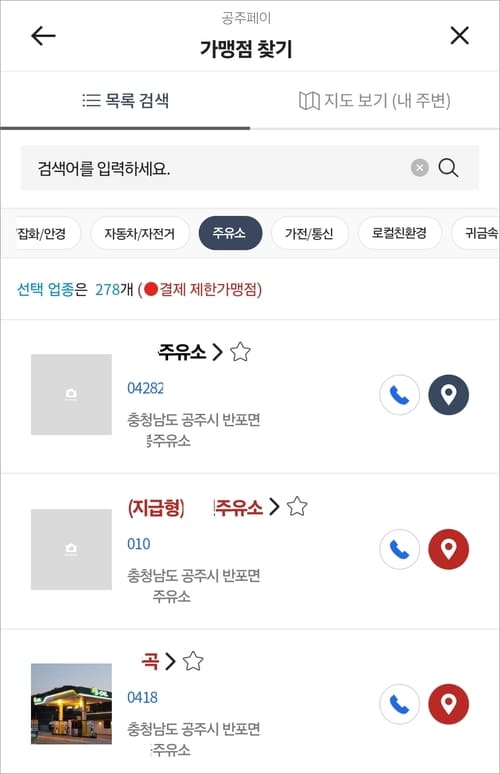
Task: Go back using the left arrow icon
Action: (x=43, y=36)
